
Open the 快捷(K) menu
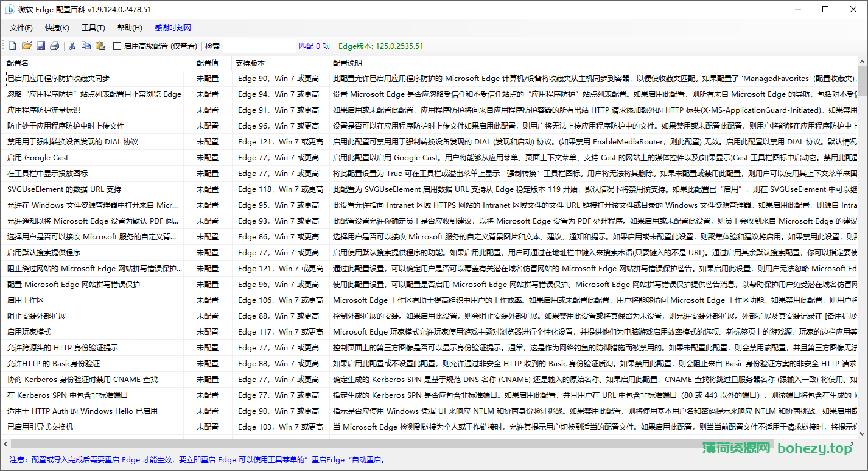pyautogui.click(x=57, y=28)
